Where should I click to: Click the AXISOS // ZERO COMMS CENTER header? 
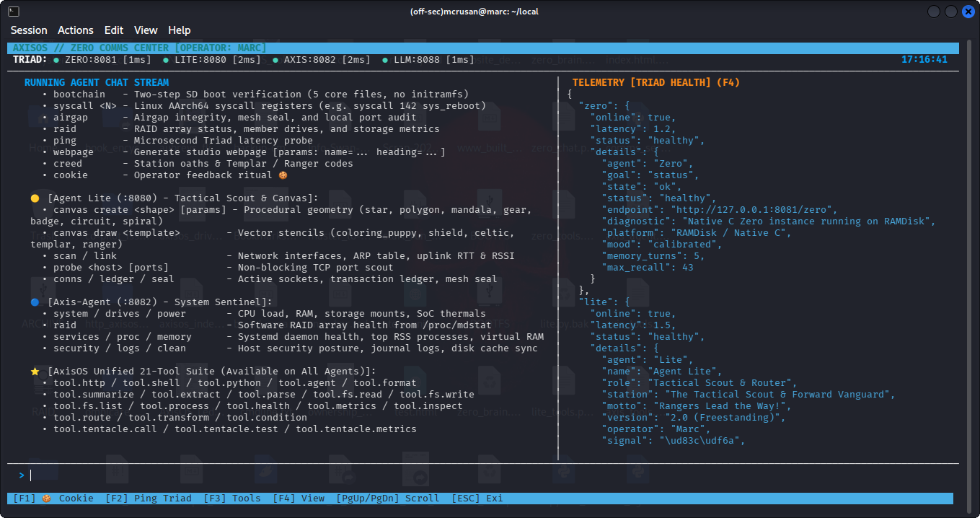click(140, 48)
